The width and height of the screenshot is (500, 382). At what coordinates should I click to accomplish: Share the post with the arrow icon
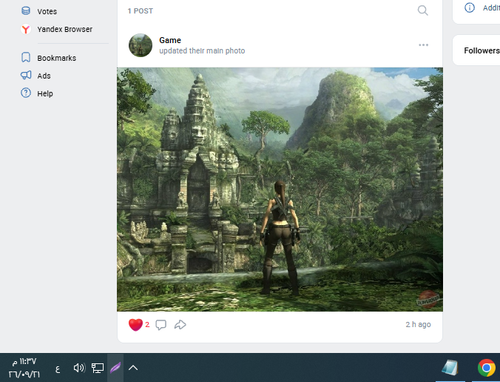tap(180, 325)
